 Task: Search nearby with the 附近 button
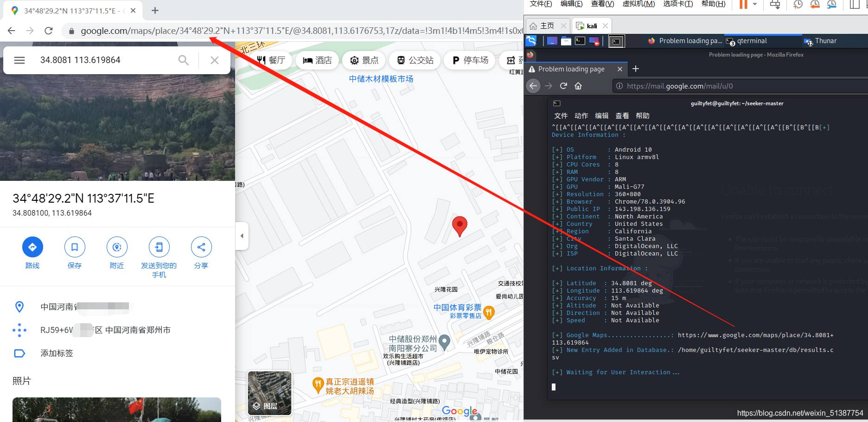[117, 253]
